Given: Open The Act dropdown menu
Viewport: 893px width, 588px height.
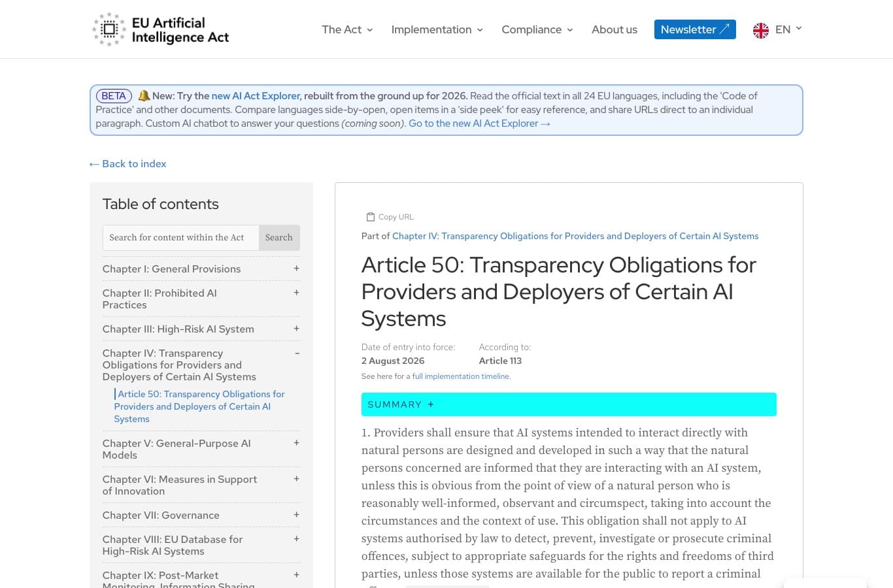Looking at the screenshot, I should pyautogui.click(x=347, y=29).
